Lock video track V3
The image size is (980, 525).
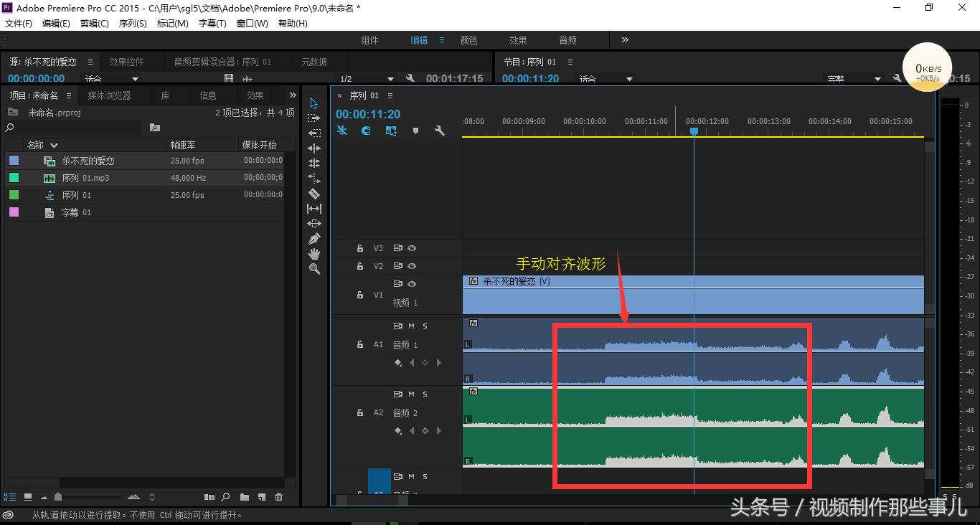point(360,248)
